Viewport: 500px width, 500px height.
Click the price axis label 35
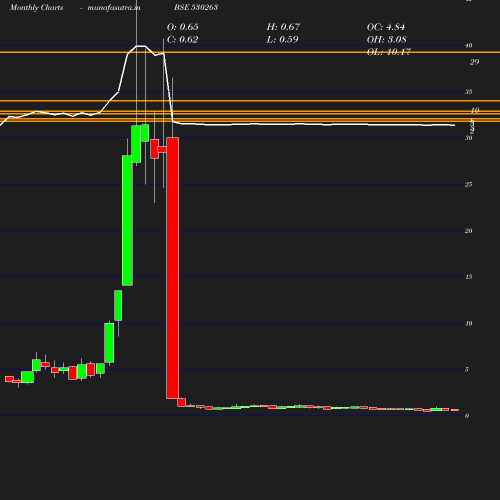(469, 92)
